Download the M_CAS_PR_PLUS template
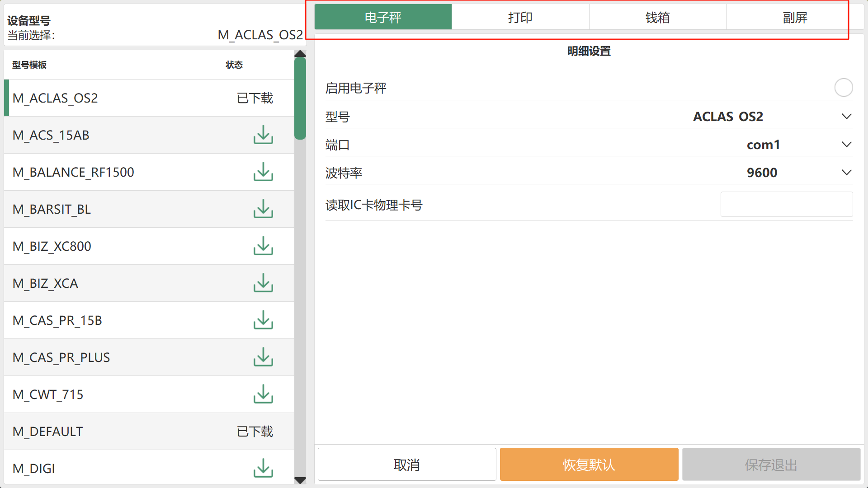Screen dimensions: 868x488 (263, 357)
